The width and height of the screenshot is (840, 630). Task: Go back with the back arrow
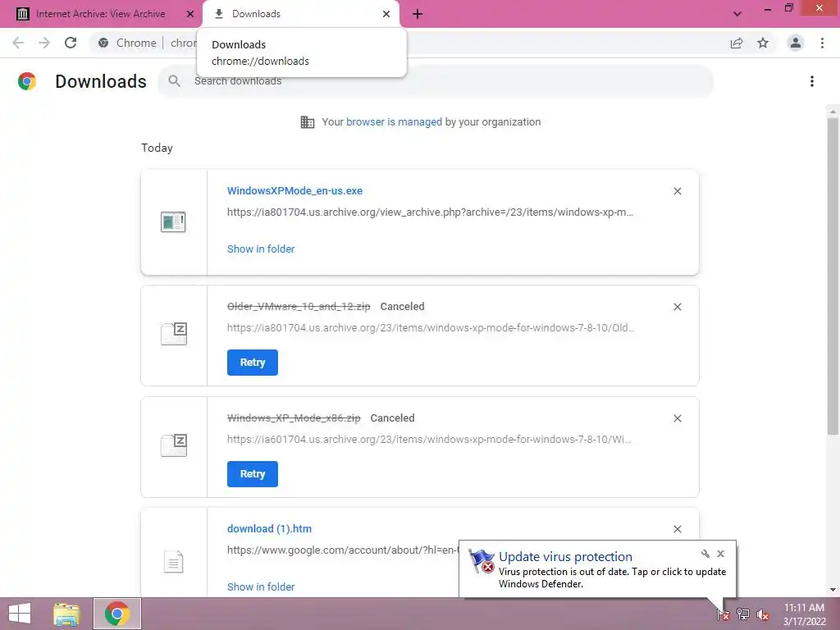click(18, 43)
